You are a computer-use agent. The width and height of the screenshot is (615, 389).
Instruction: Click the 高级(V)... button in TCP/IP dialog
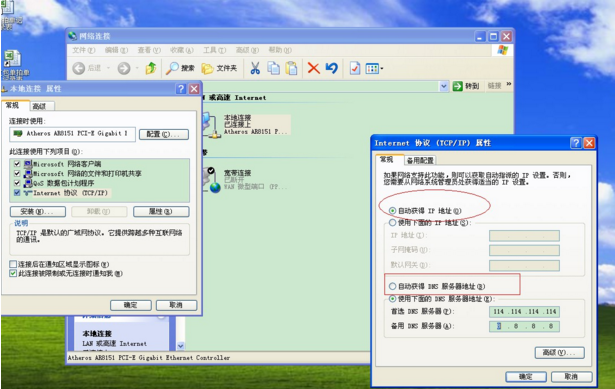coord(560,353)
